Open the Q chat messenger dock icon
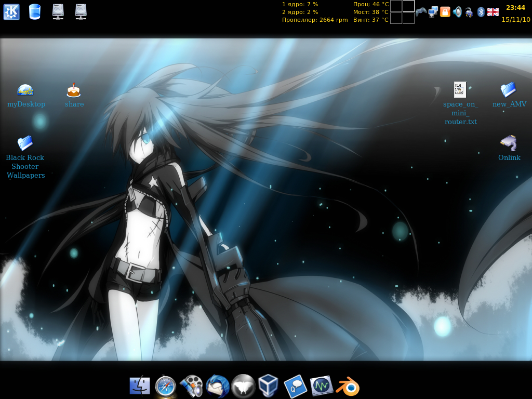 point(295,386)
